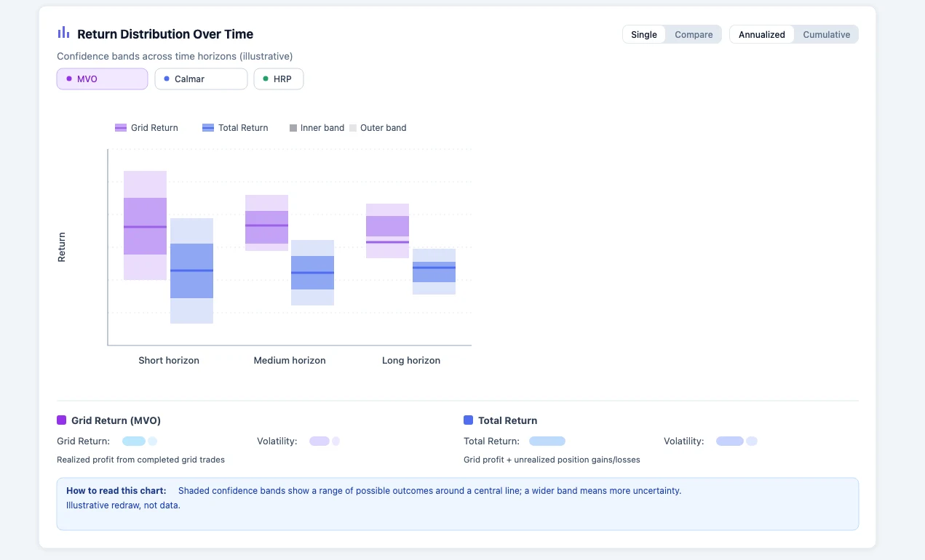Click the blue square beside the Total Return heading

468,420
